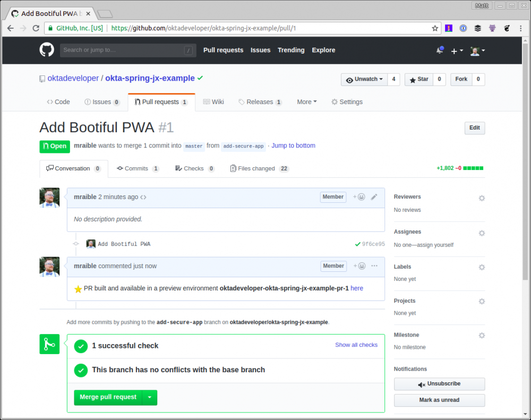Click the green diff stat bar

(x=472, y=168)
